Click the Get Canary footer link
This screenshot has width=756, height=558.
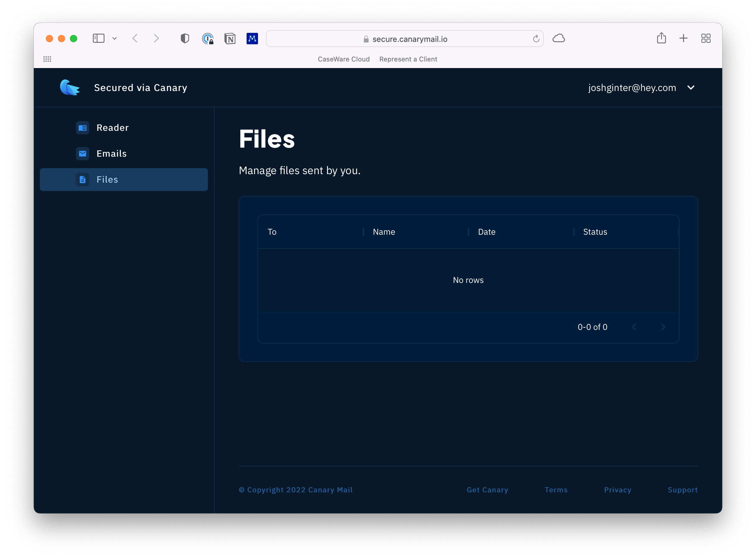coord(488,489)
